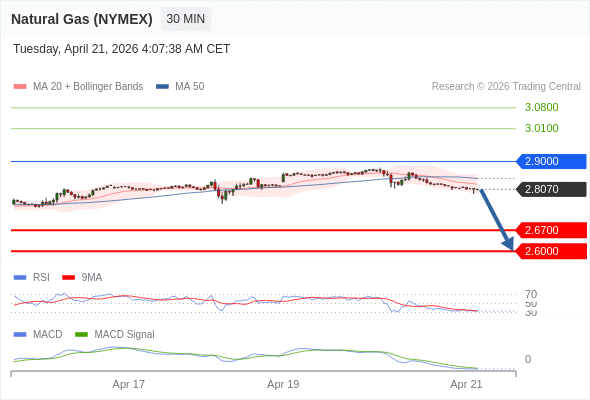Click the MA 20 + Bollinger Bands legend swatch
The image size is (590, 400).
(x=20, y=87)
